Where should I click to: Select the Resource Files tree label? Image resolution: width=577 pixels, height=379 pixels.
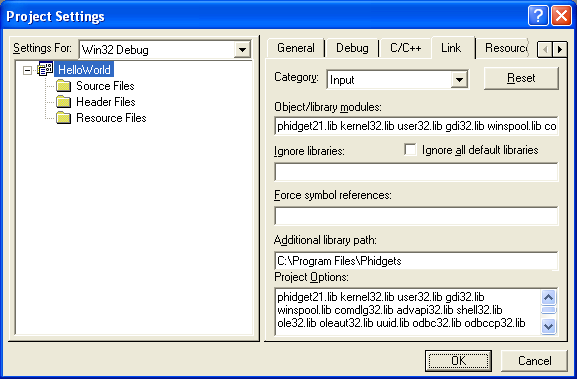[x=111, y=118]
